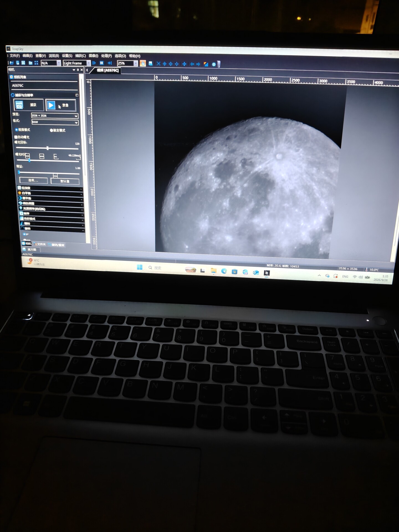Viewport: 399px width, 532px height.
Task: Open the 文件(F) menu
Action: (x=15, y=56)
